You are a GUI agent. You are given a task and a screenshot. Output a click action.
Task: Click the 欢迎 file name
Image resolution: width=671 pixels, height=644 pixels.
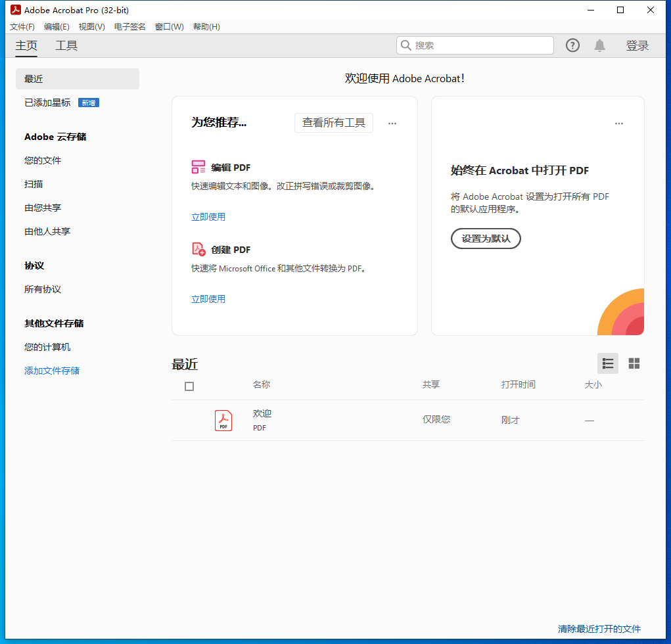click(x=262, y=414)
